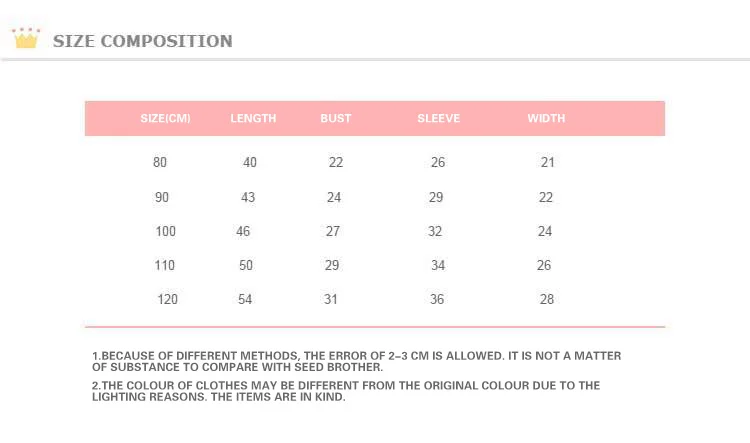Click the note about 2-3 CM error
750x443 pixels.
tap(356, 362)
